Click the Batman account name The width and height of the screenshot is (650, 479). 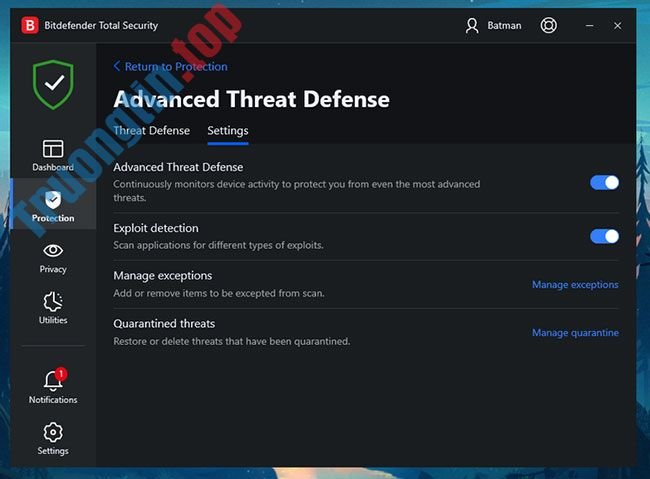[504, 26]
